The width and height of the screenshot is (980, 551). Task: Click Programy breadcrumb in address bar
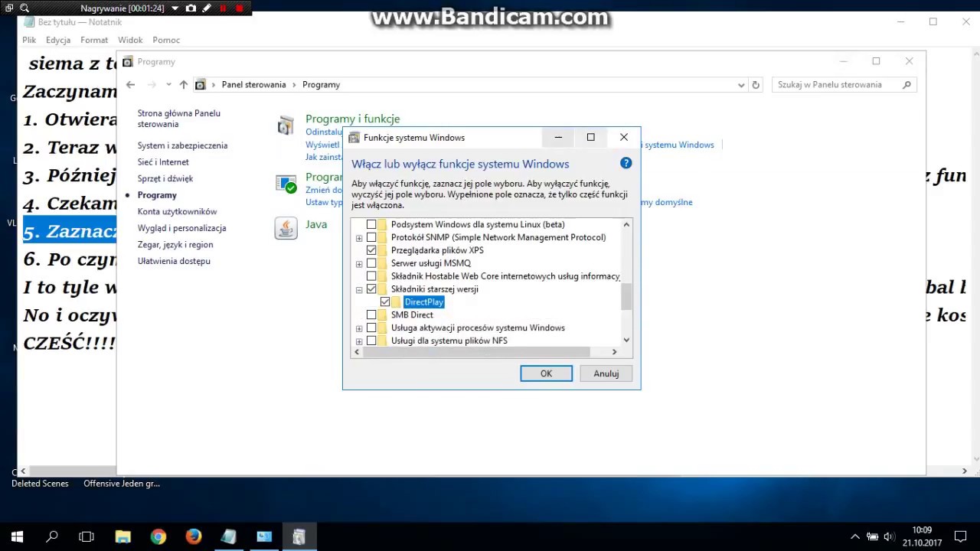321,85
